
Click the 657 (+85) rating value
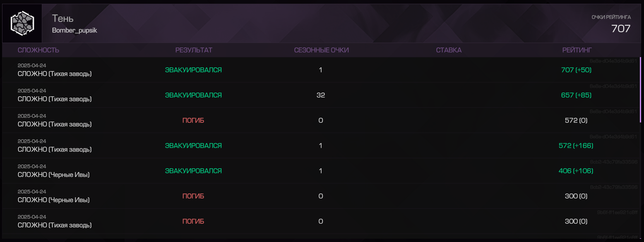[x=576, y=95]
